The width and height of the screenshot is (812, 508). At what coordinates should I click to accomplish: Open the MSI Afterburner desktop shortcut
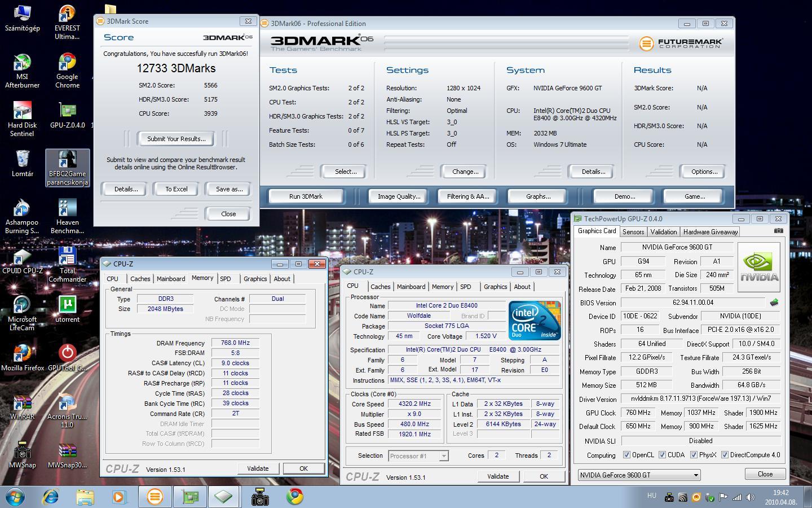22,71
